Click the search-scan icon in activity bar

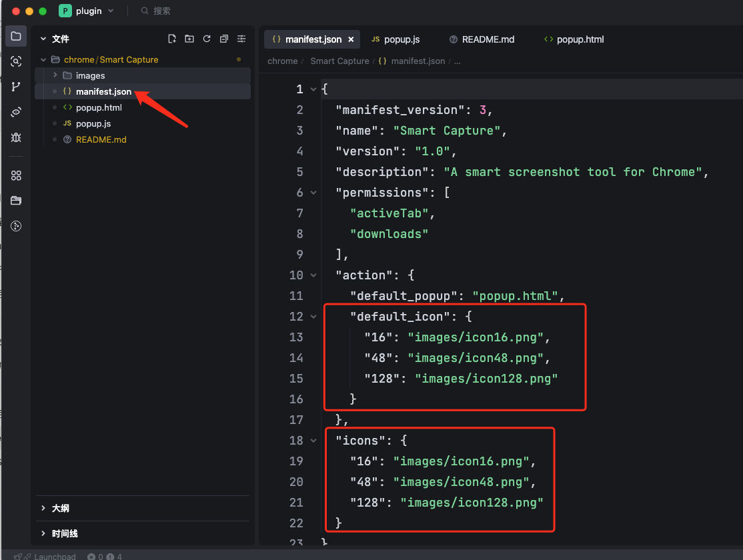pyautogui.click(x=16, y=61)
